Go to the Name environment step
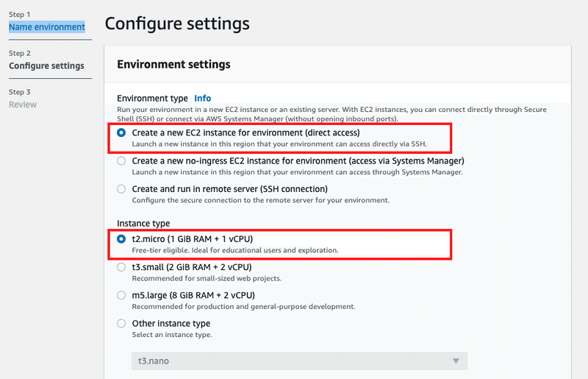Image resolution: width=588 pixels, height=379 pixels. [x=47, y=27]
